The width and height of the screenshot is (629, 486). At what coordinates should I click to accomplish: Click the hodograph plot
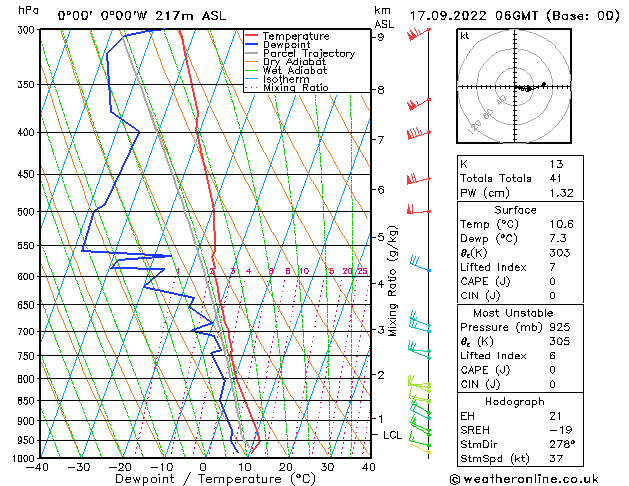tap(514, 86)
